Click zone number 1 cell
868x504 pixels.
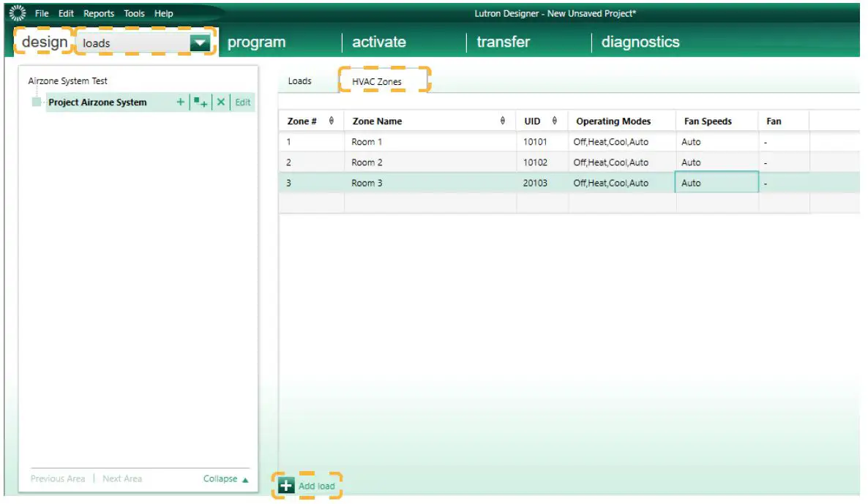(311, 142)
